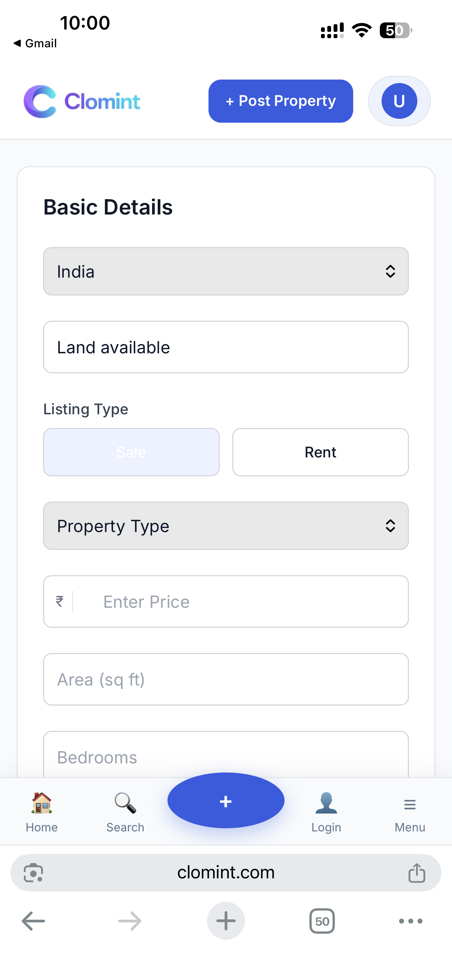The width and height of the screenshot is (452, 980).
Task: Open a new browser tab
Action: point(226,921)
